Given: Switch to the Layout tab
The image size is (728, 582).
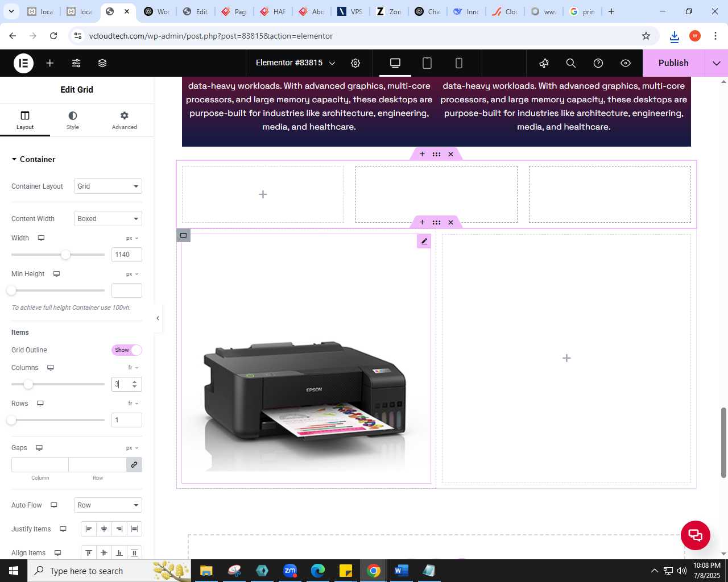Looking at the screenshot, I should (25, 120).
